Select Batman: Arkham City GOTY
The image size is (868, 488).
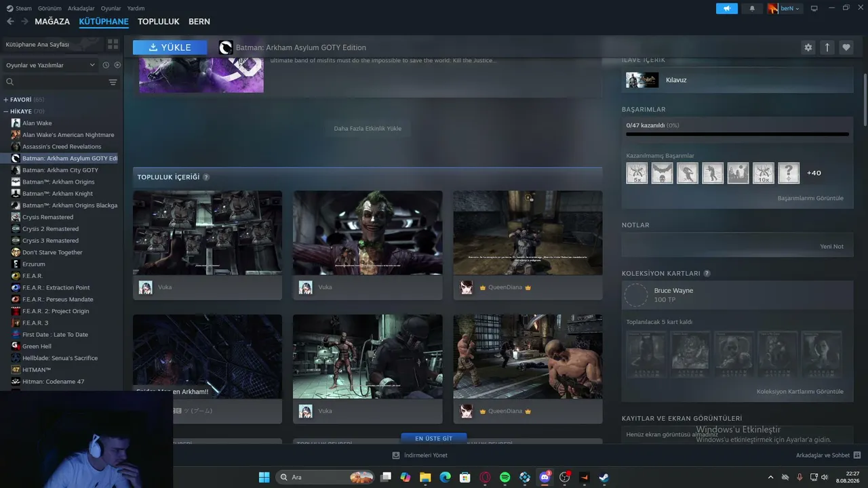[x=60, y=170]
